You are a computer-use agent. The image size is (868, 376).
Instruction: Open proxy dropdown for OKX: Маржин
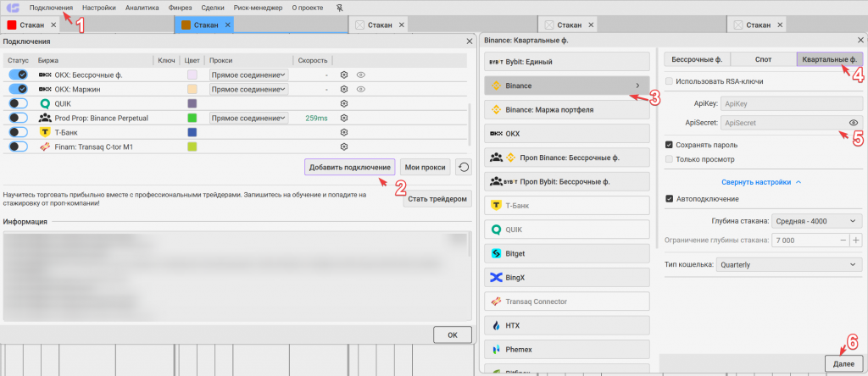point(248,89)
